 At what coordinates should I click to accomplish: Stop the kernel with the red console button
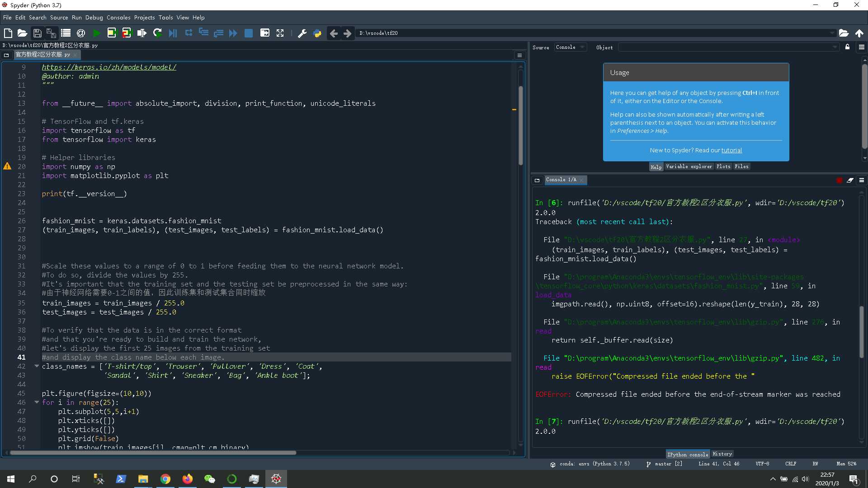(840, 180)
